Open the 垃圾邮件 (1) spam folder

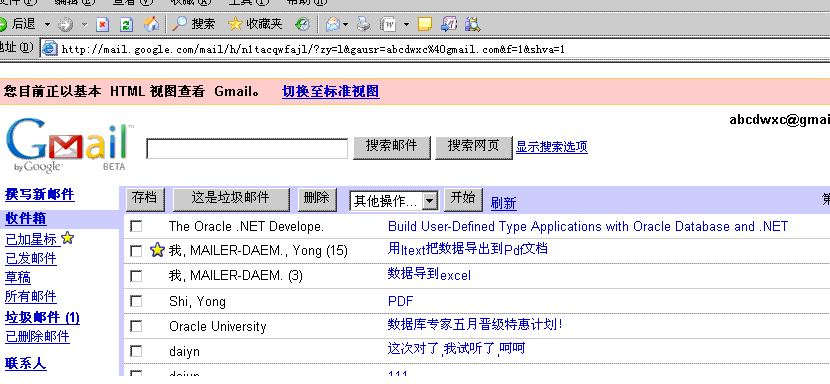42,318
